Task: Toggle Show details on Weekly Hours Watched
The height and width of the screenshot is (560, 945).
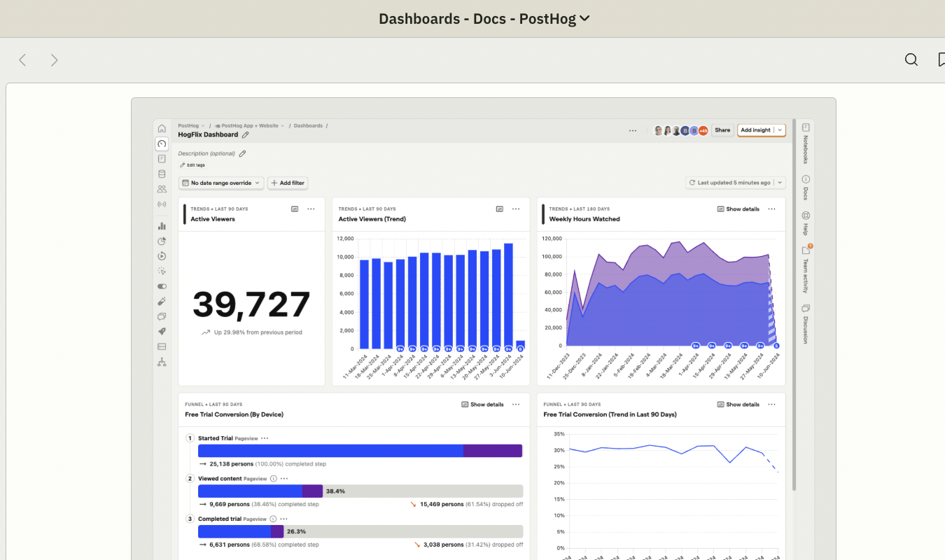Action: point(738,209)
